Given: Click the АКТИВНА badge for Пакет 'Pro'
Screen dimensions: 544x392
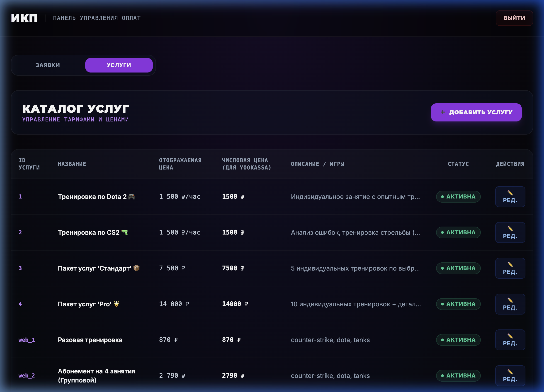Looking at the screenshot, I should (458, 304).
